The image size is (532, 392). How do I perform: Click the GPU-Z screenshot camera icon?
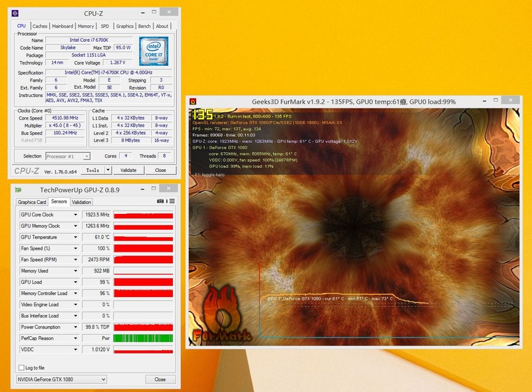(x=160, y=201)
